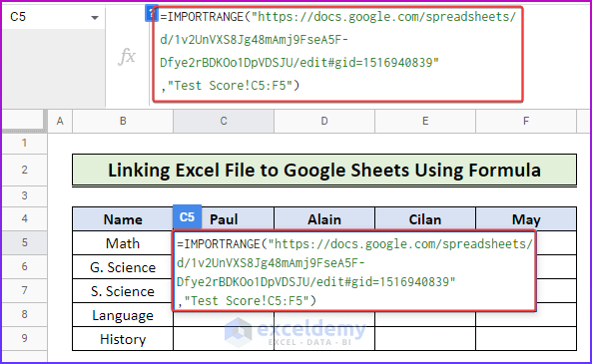Viewport: 592px width, 364px height.
Task: Select column A header
Action: [60, 121]
